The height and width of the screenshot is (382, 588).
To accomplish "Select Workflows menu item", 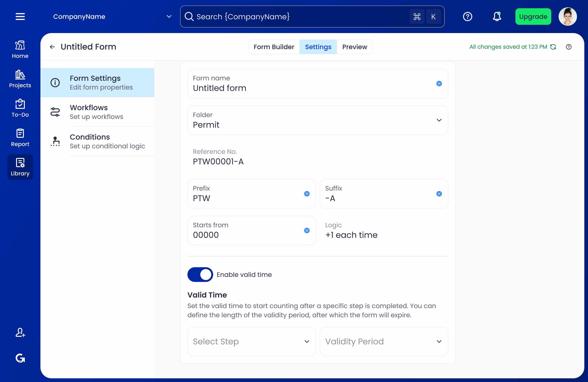I will [97, 112].
